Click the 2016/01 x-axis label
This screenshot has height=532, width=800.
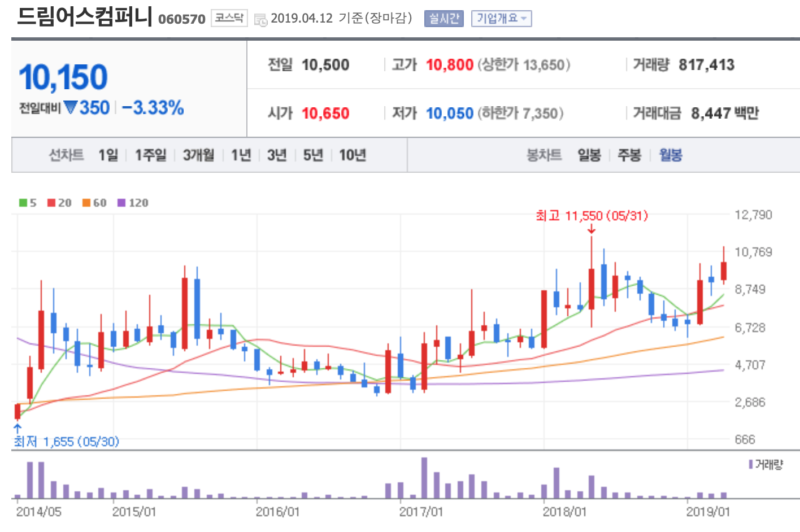tap(277, 512)
